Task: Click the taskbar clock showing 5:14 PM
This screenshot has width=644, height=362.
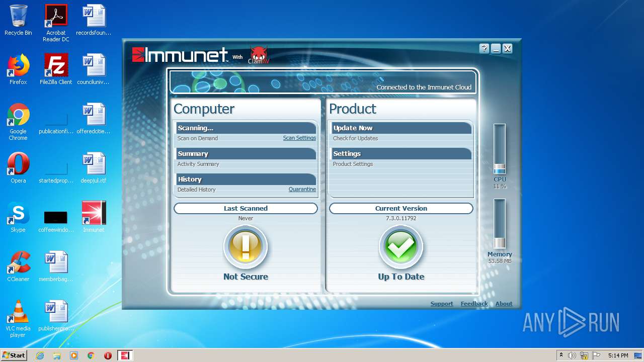Action: (618, 355)
